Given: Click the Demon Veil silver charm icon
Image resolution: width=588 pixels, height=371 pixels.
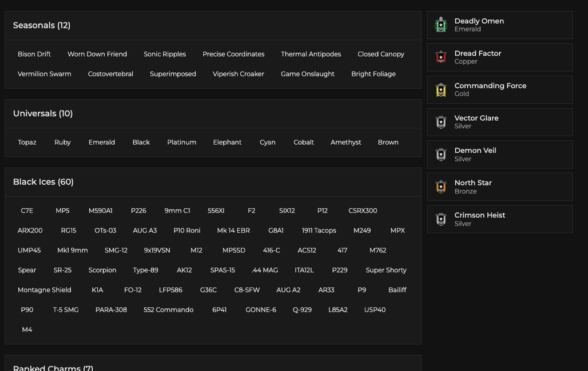Looking at the screenshot, I should [441, 155].
